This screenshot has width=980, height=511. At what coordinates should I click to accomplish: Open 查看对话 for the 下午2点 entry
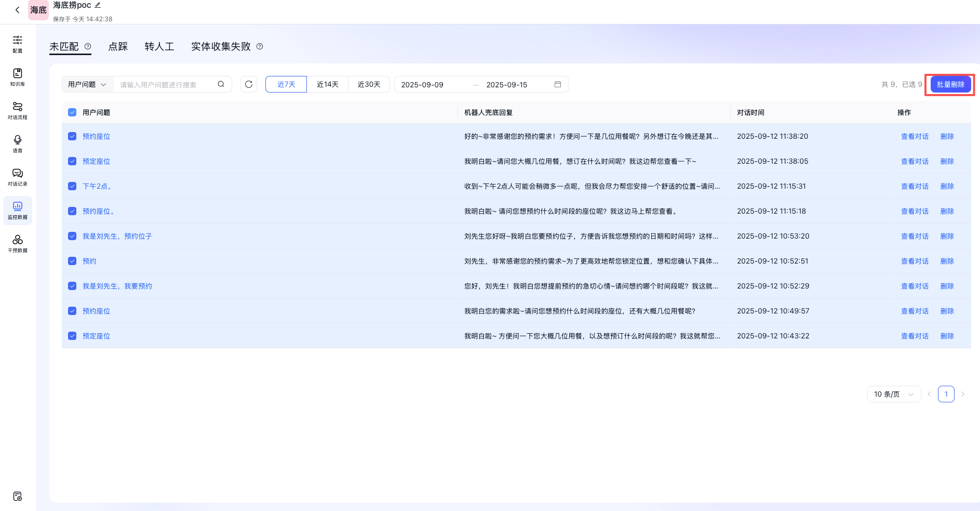pyautogui.click(x=915, y=186)
